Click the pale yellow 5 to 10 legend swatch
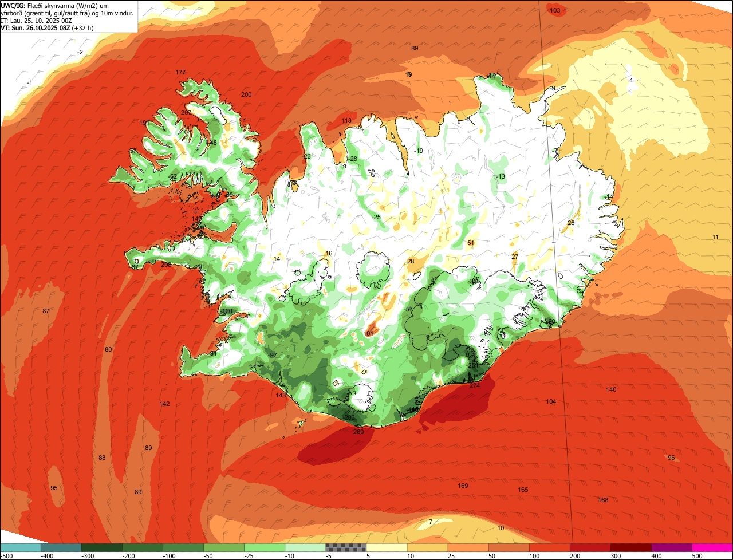 coord(387,547)
